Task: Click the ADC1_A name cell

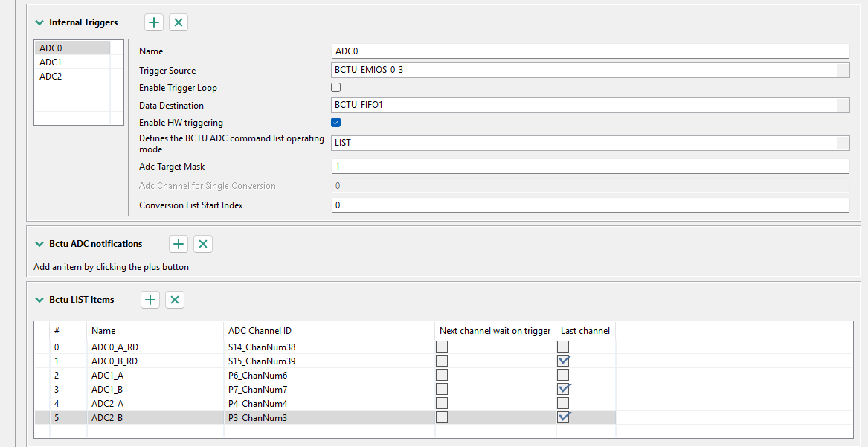Action: point(155,375)
